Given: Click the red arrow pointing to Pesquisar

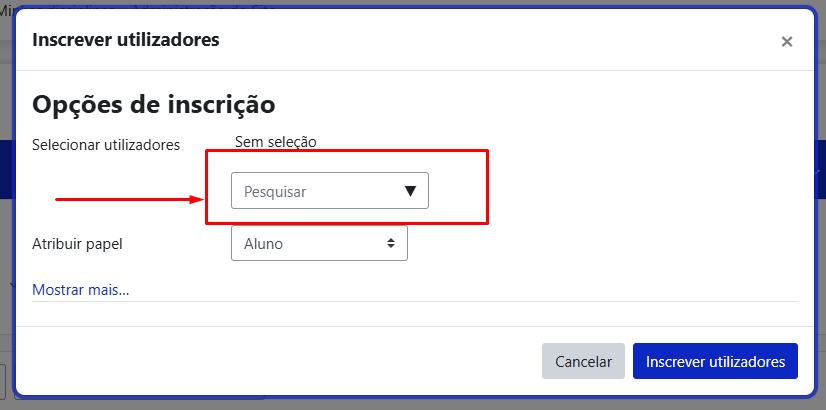Looking at the screenshot, I should [130, 199].
